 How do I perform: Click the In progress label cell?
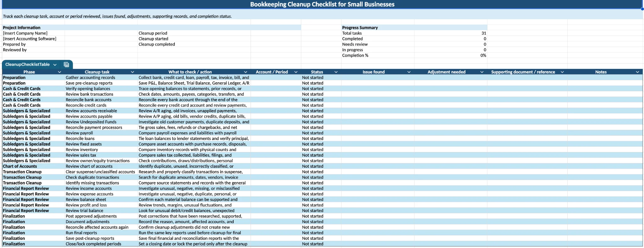click(378, 50)
